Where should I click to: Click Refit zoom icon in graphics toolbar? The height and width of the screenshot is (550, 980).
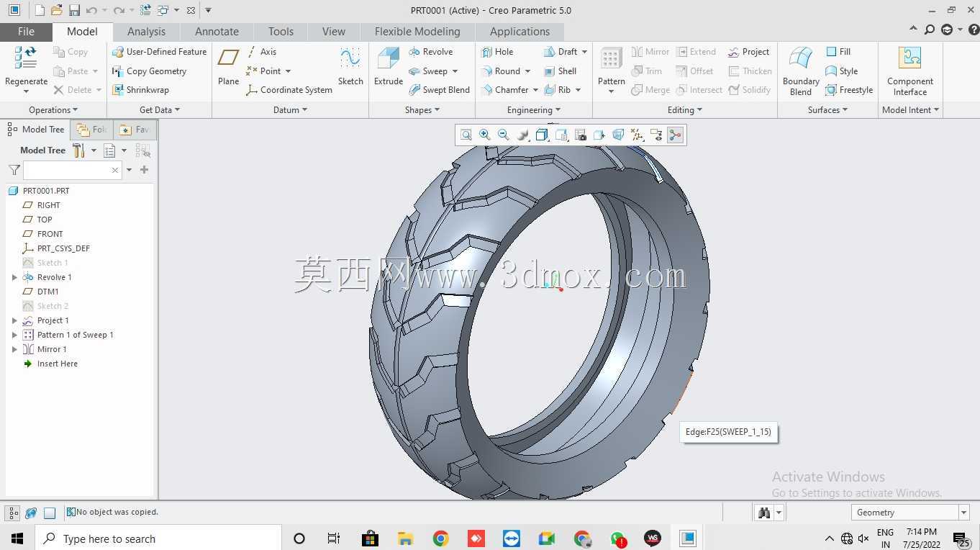466,135
